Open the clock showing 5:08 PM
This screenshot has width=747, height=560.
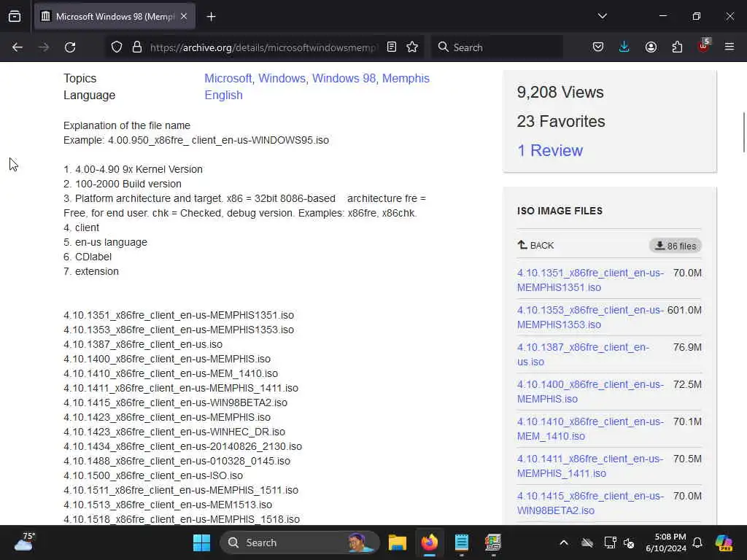pyautogui.click(x=665, y=542)
